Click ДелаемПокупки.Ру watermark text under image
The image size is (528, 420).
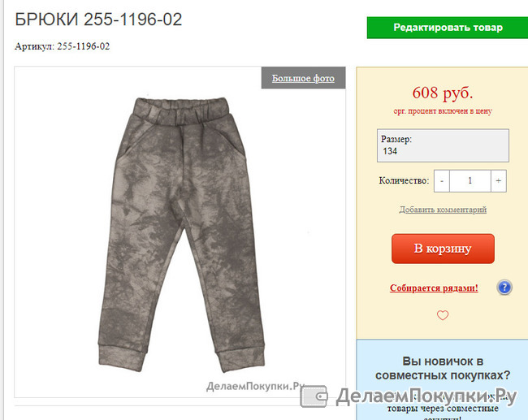(x=255, y=386)
